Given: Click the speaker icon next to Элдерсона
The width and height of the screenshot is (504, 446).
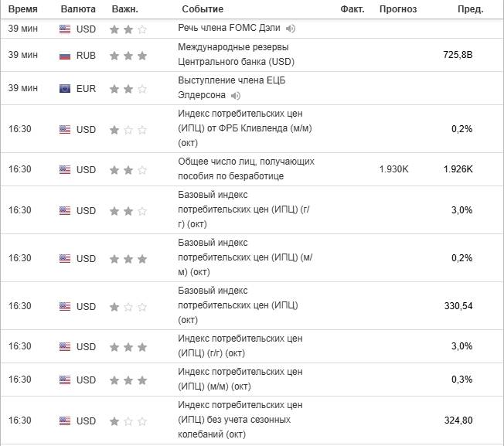Looking at the screenshot, I should (x=236, y=96).
